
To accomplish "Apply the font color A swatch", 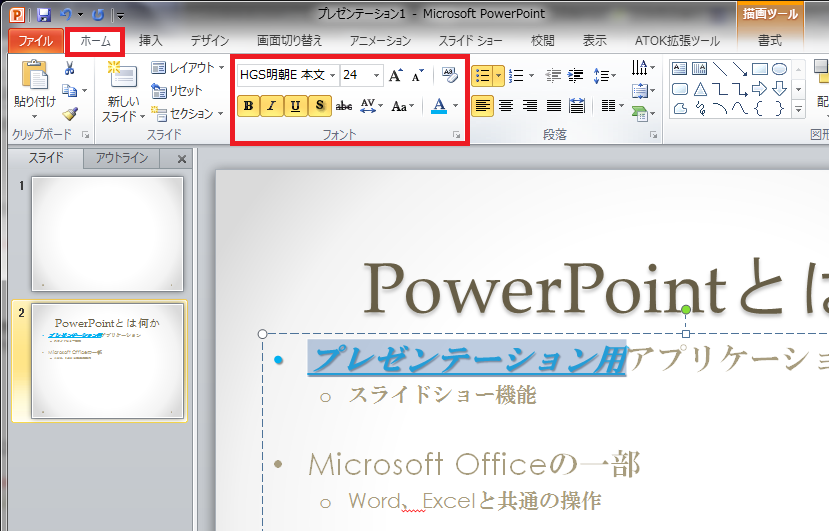I will pos(439,106).
